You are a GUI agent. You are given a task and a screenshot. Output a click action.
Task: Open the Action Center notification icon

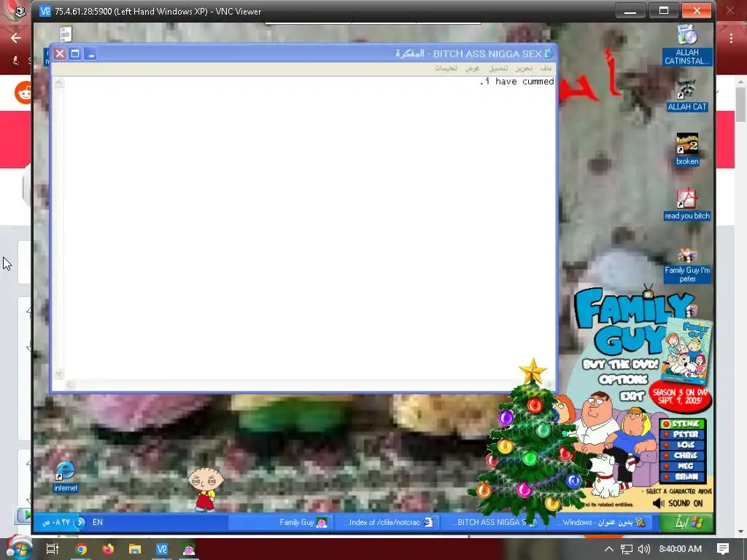pyautogui.click(x=723, y=549)
